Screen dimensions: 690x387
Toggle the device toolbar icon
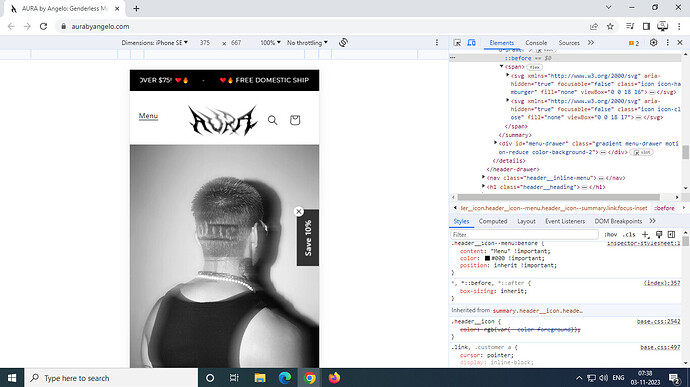471,43
